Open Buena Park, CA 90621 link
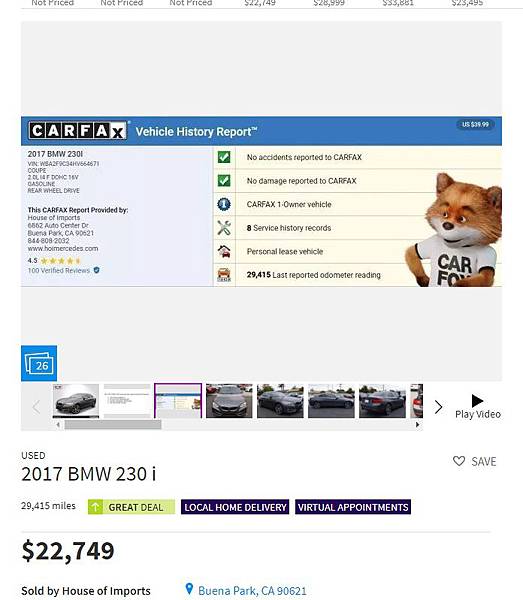523x600 pixels. [252, 590]
